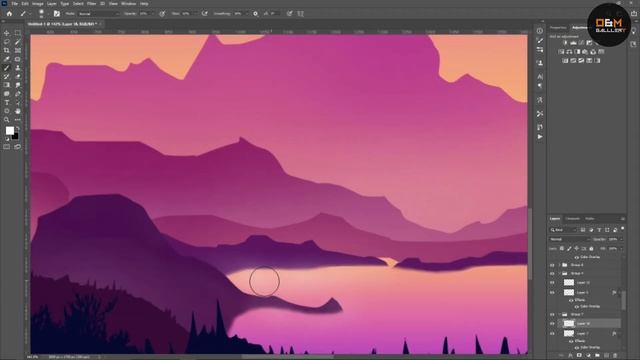Select the Rectangular Marquee tool
The image size is (640, 360).
click(x=18, y=33)
